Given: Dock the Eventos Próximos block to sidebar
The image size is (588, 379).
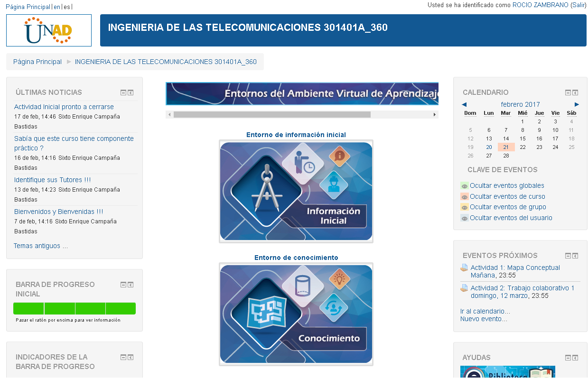Looking at the screenshot, I should click(x=575, y=256).
